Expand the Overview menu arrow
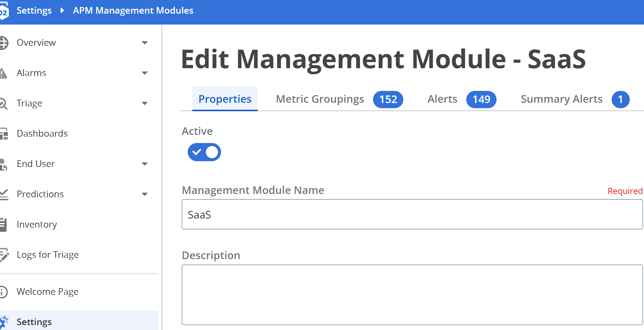The width and height of the screenshot is (644, 330). (145, 43)
